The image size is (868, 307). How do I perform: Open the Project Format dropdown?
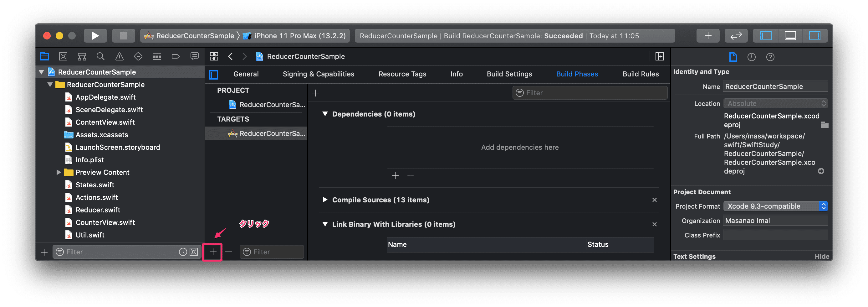tap(775, 206)
